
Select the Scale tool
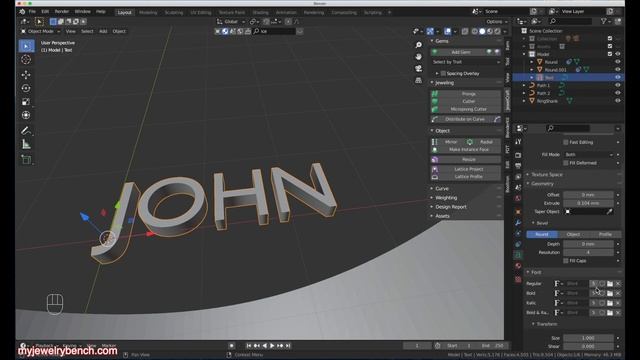click(26, 102)
